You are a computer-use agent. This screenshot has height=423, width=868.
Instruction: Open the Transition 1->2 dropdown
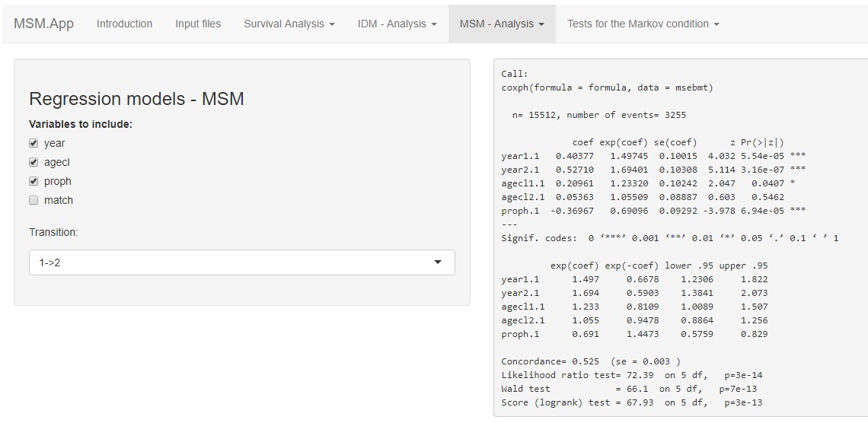pyautogui.click(x=241, y=262)
